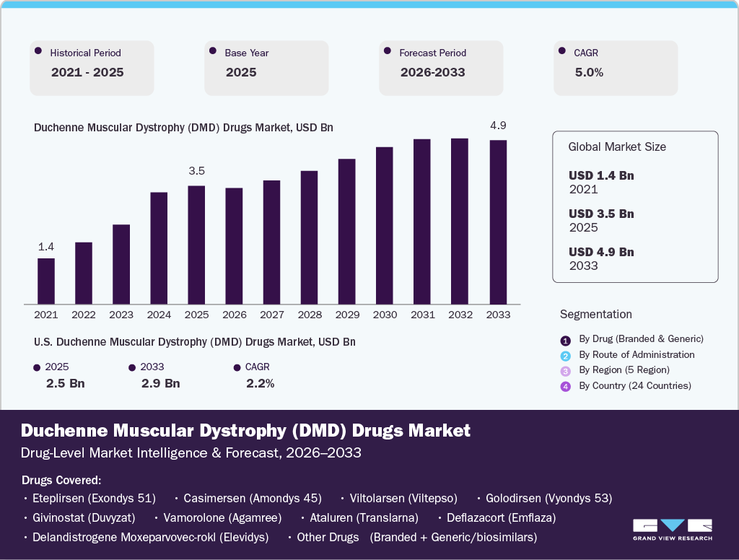The width and height of the screenshot is (739, 560).
Task: Click segmentation number 1 icon
Action: [566, 341]
